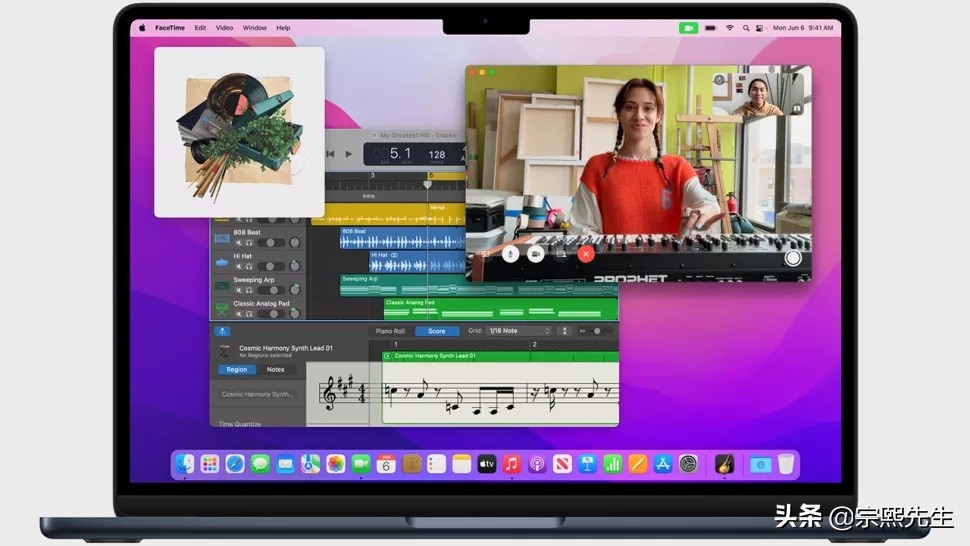End the FaceTime call
This screenshot has width=970, height=546.
(x=586, y=254)
